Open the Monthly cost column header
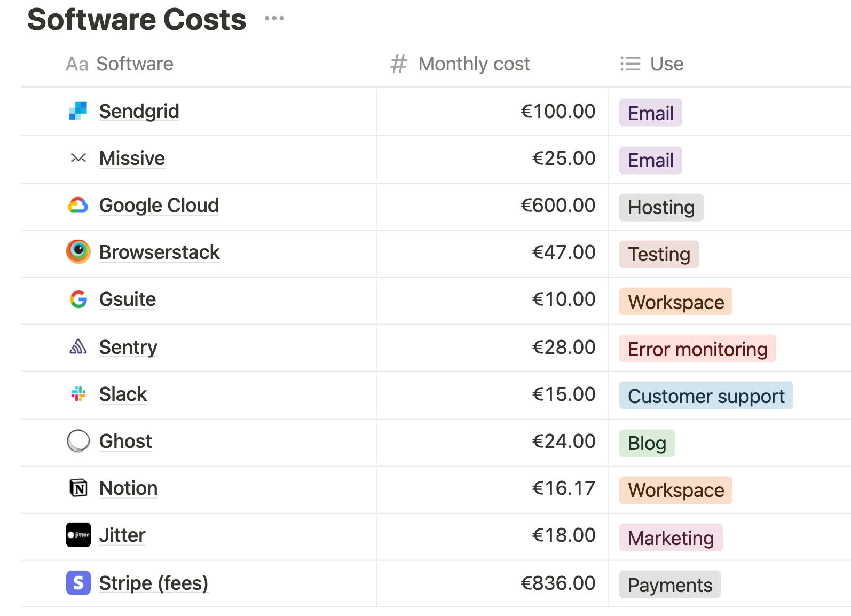 pyautogui.click(x=473, y=64)
